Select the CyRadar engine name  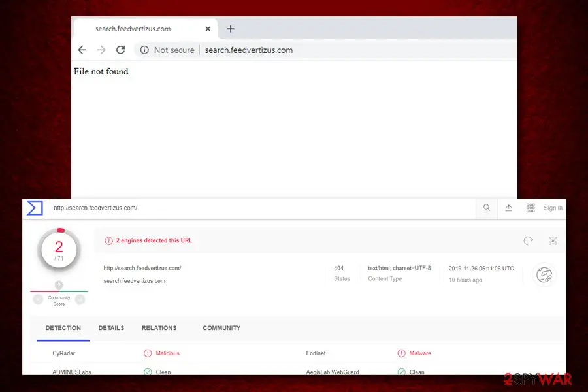click(64, 353)
